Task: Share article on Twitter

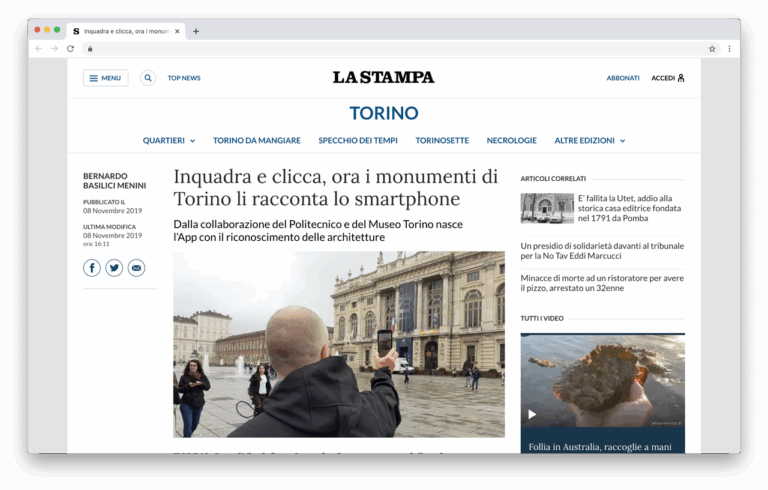Action: 114,268
